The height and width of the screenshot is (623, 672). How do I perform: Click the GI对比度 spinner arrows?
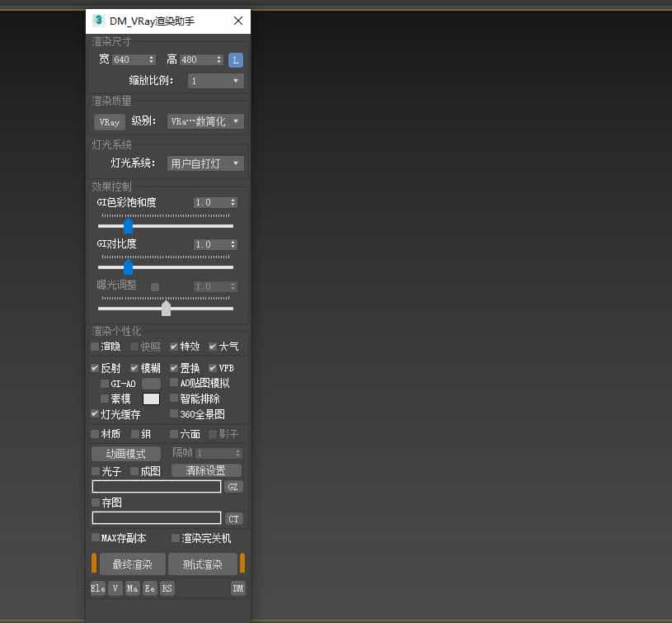point(233,244)
